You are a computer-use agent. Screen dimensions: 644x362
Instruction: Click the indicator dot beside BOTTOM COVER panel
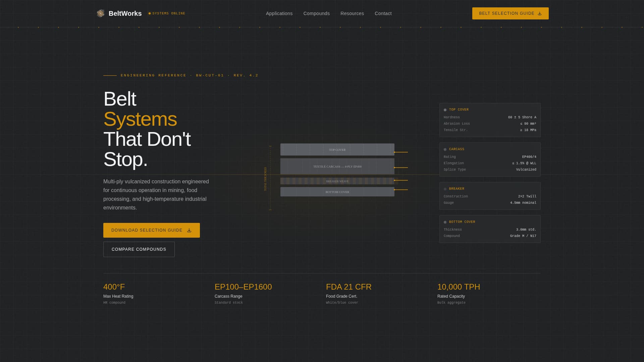pos(445,222)
